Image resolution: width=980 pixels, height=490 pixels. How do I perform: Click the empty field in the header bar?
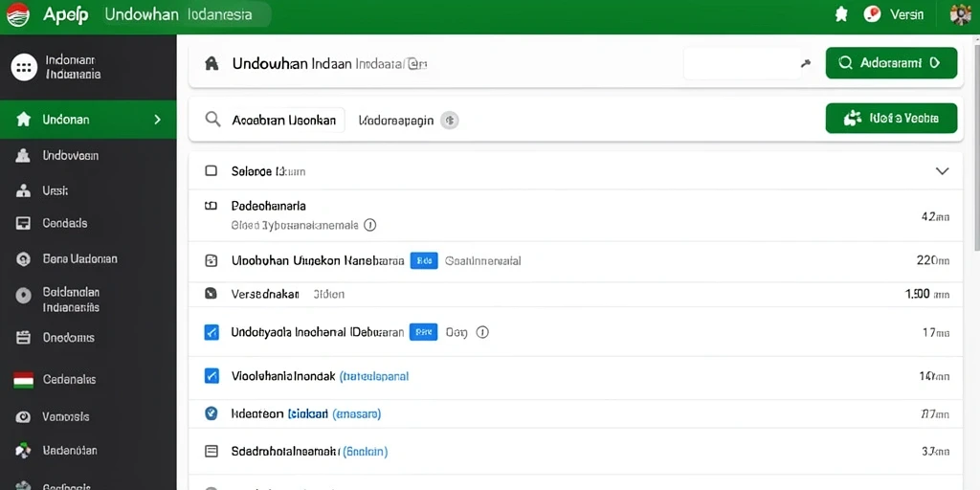coord(743,63)
